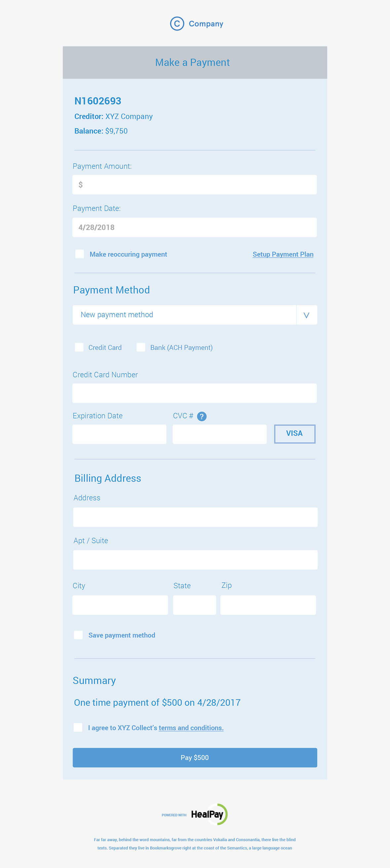Focus the Expiration Date input
This screenshot has height=868, width=390.
pyautogui.click(x=119, y=434)
